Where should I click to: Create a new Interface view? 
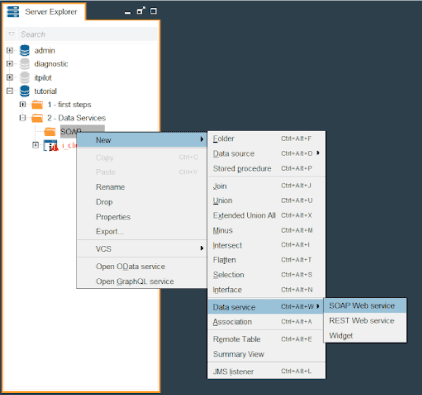tap(266, 290)
